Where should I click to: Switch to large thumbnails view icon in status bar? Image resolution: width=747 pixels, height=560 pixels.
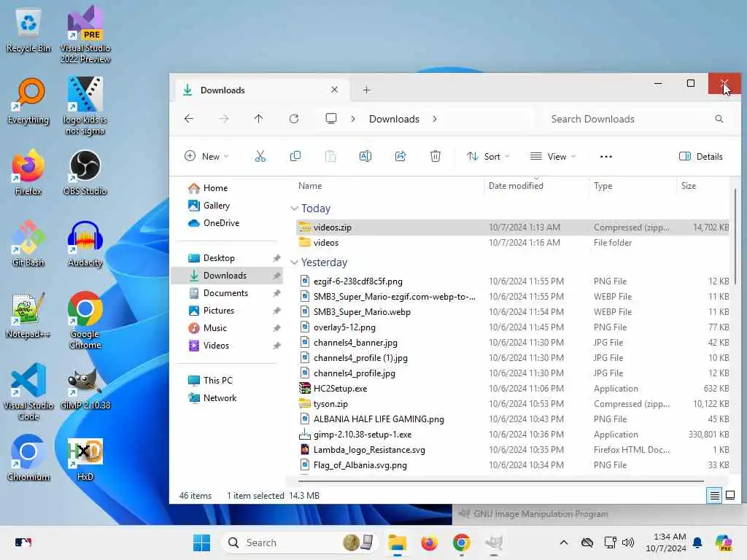click(730, 495)
